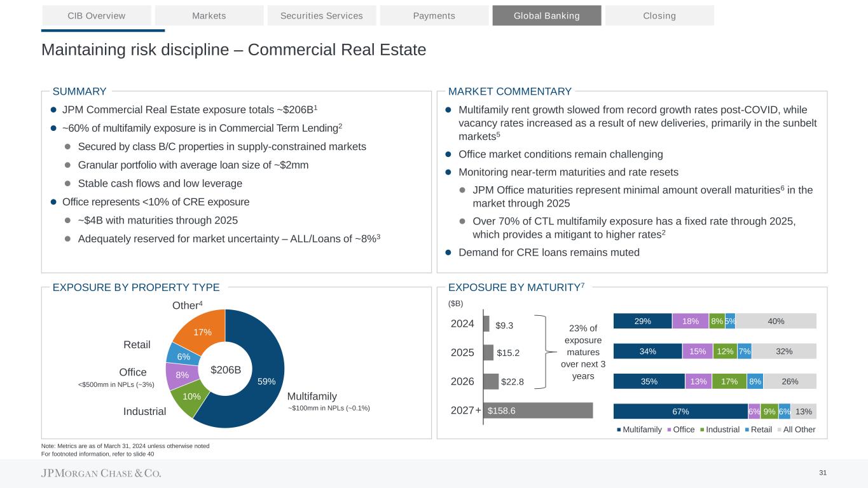This screenshot has height=488, width=868.
Task: Select the slide title about Commercial Real Estate
Action: (233, 50)
